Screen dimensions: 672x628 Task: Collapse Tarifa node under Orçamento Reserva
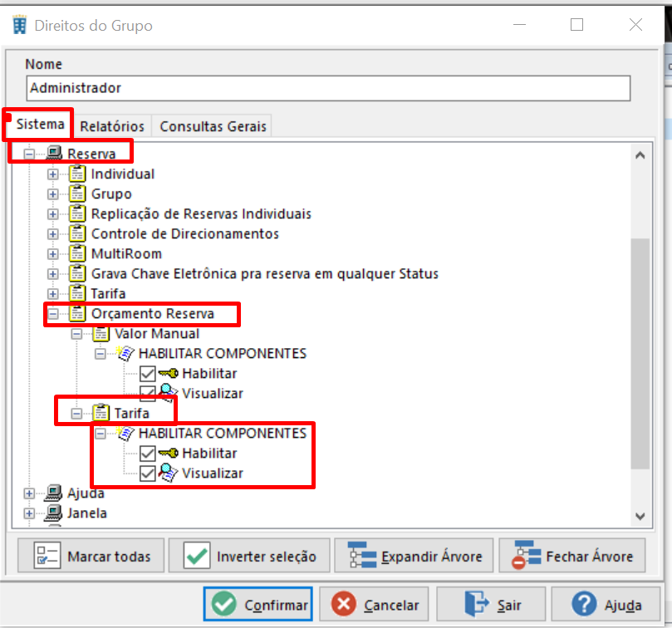76,413
